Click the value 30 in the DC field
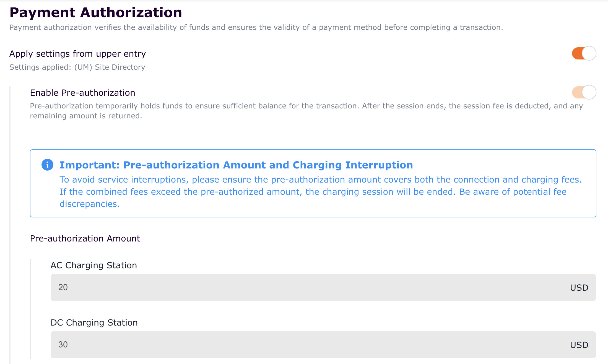Viewport: 608px width, 364px height. click(x=63, y=345)
